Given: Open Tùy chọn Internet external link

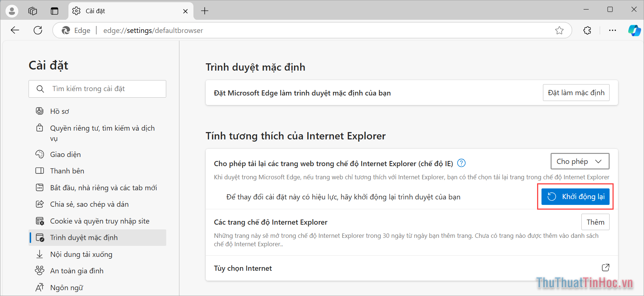Looking at the screenshot, I should [606, 268].
